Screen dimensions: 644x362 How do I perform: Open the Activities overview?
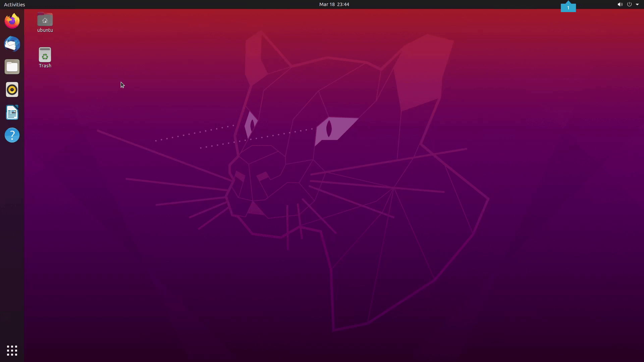14,4
